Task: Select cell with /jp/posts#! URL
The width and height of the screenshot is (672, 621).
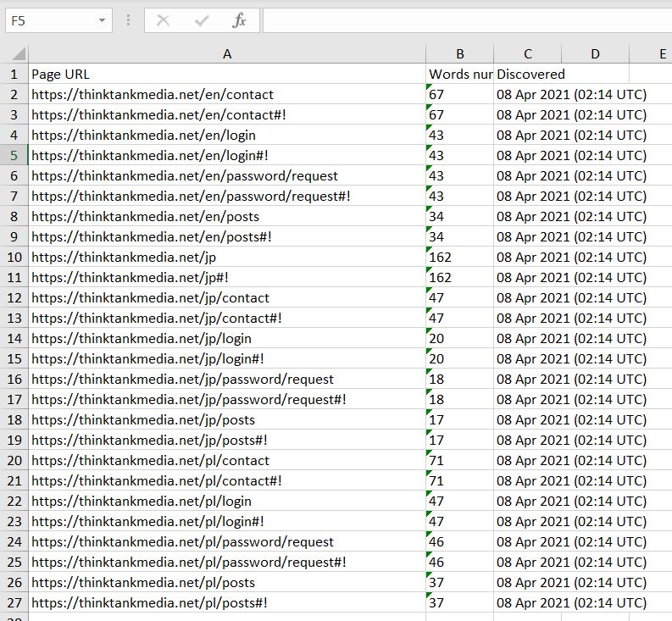Action: [x=227, y=441]
